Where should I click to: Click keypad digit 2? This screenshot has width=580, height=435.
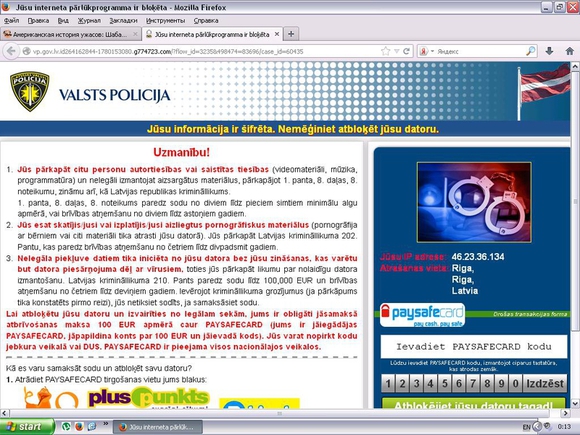pos(402,384)
